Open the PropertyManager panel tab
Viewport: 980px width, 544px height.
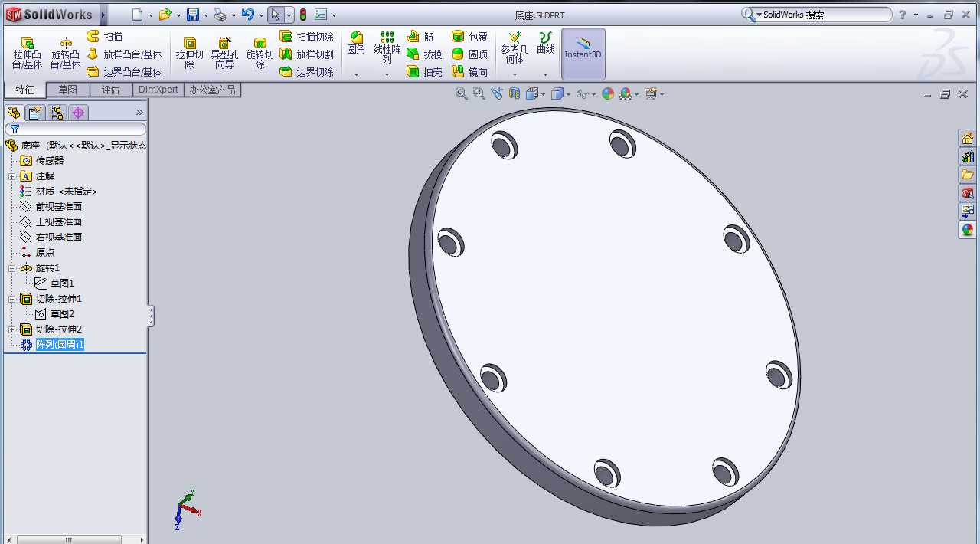pyautogui.click(x=35, y=113)
